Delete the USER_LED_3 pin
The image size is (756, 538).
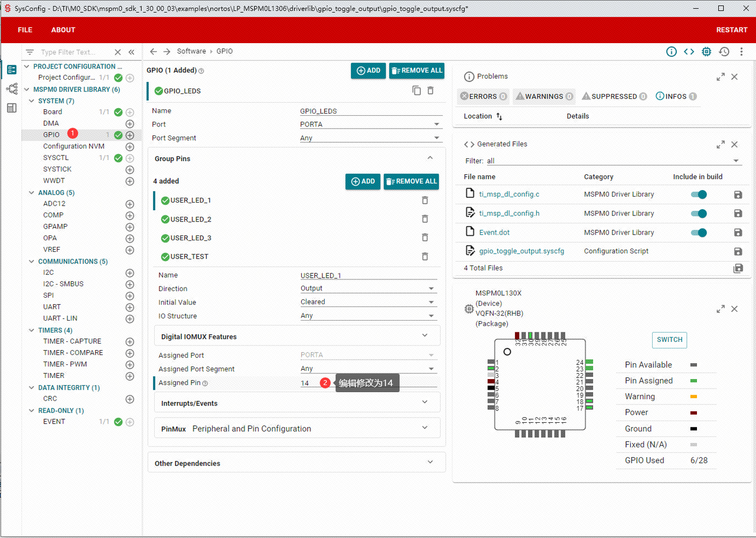coord(425,238)
